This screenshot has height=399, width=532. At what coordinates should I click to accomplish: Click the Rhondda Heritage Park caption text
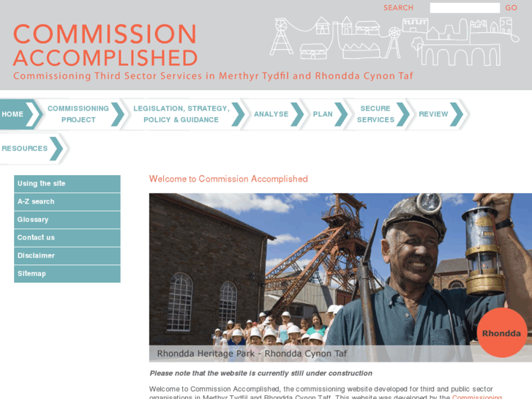(x=252, y=354)
